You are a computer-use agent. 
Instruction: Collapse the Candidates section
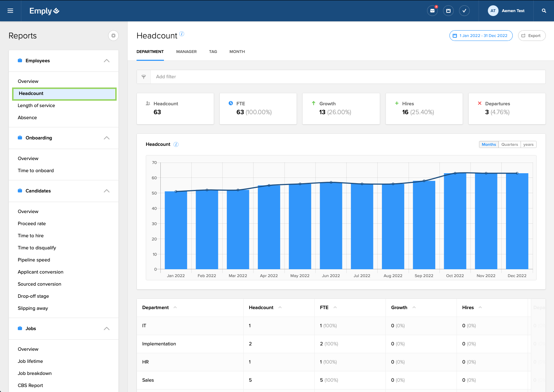(107, 191)
